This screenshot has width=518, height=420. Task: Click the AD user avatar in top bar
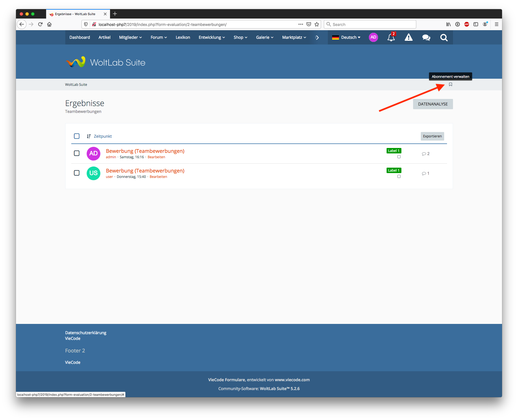[373, 37]
